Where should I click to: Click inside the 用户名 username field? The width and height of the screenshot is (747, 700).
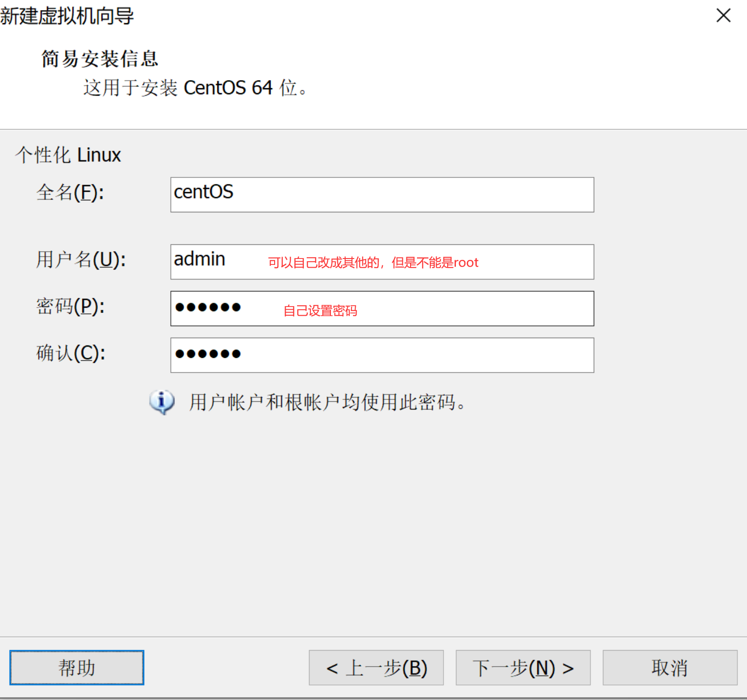pyautogui.click(x=382, y=262)
